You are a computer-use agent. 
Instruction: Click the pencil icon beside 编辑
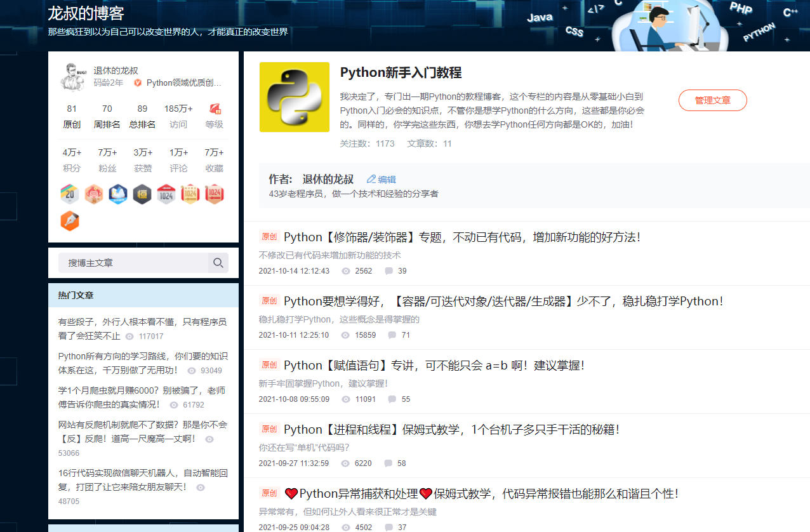(371, 180)
